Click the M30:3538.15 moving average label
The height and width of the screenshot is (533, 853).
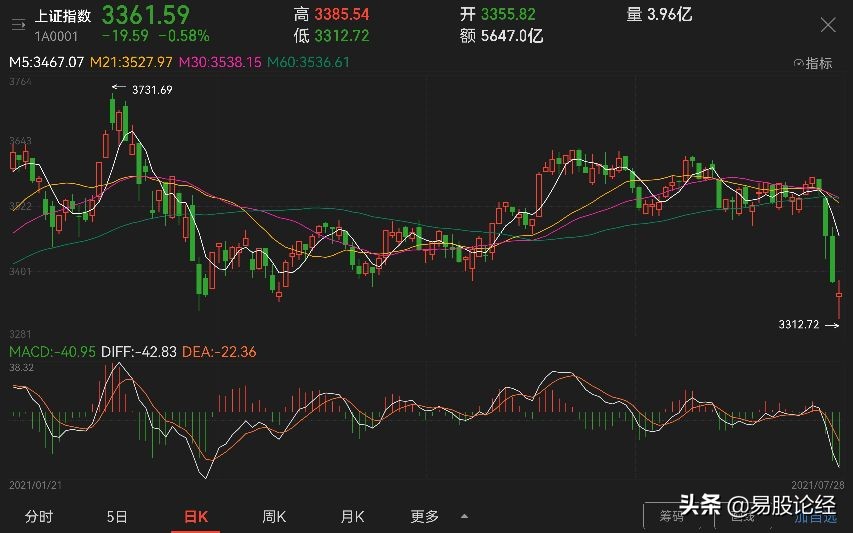coord(220,62)
